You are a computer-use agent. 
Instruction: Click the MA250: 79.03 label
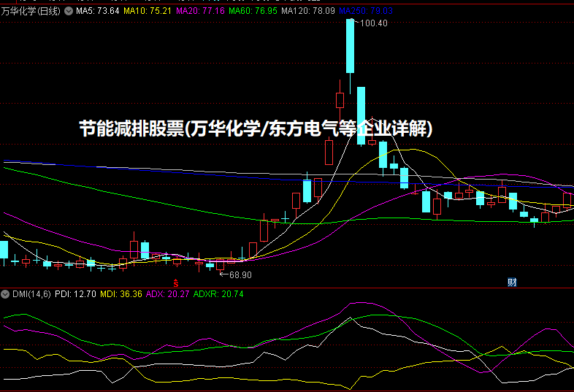click(366, 11)
